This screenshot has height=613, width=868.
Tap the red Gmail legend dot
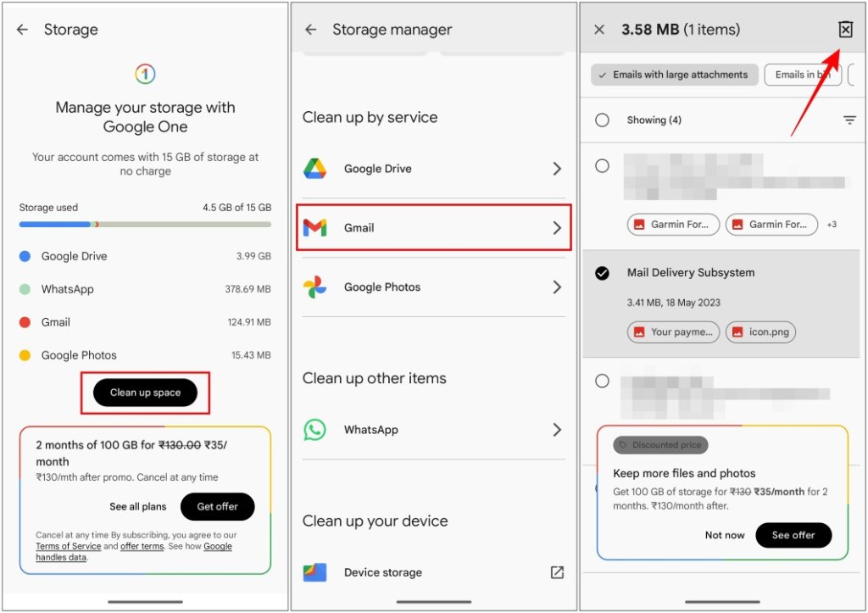(x=25, y=322)
